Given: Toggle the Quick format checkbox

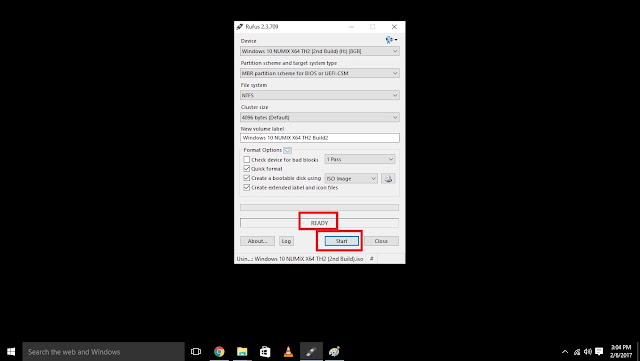Looking at the screenshot, I should click(247, 169).
